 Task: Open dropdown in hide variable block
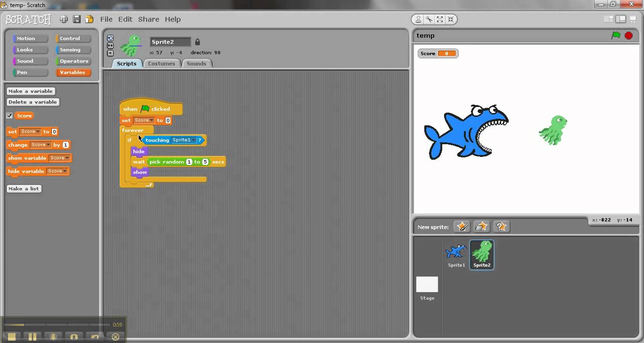57,171
